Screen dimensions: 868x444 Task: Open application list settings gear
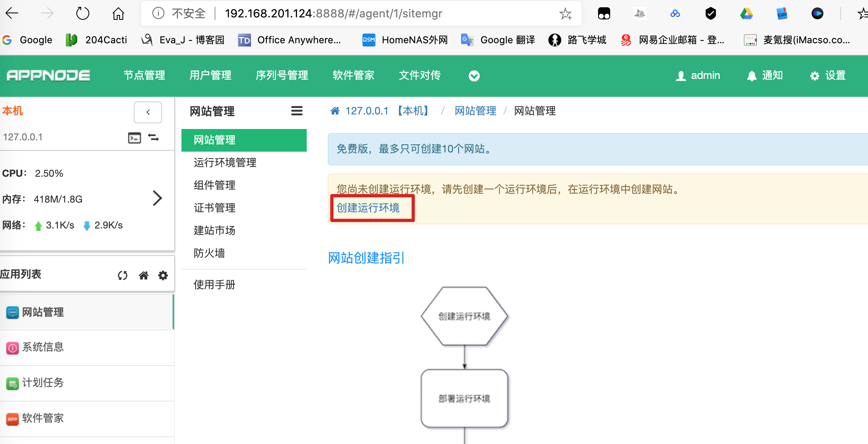(x=163, y=275)
